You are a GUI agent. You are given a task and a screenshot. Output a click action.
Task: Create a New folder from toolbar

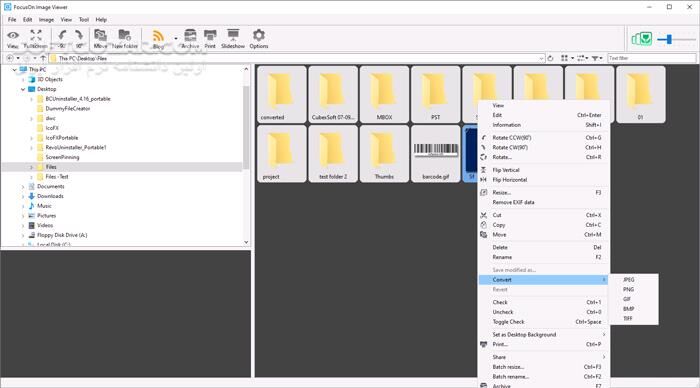(125, 38)
